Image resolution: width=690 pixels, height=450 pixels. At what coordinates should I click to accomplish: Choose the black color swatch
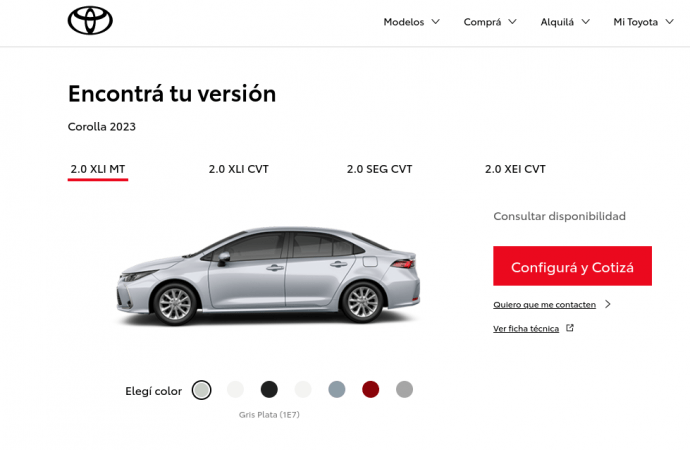pyautogui.click(x=269, y=389)
